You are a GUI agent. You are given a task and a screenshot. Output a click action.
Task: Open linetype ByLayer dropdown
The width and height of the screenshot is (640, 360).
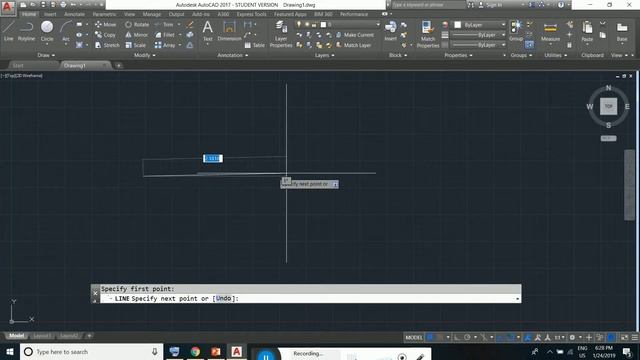(480, 45)
